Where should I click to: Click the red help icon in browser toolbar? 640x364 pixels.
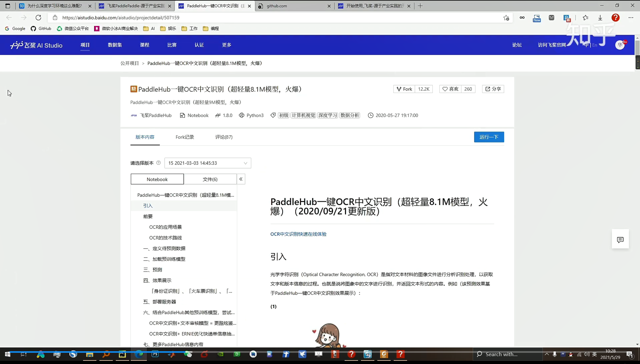tap(615, 17)
